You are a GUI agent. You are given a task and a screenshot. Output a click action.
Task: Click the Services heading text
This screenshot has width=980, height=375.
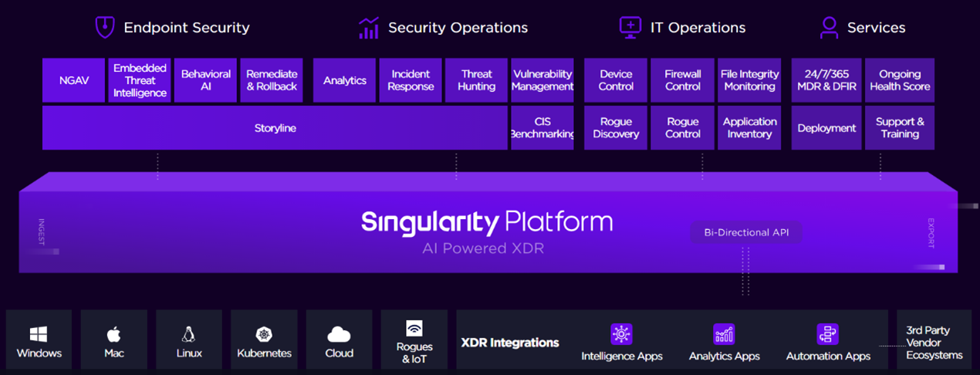(x=877, y=28)
